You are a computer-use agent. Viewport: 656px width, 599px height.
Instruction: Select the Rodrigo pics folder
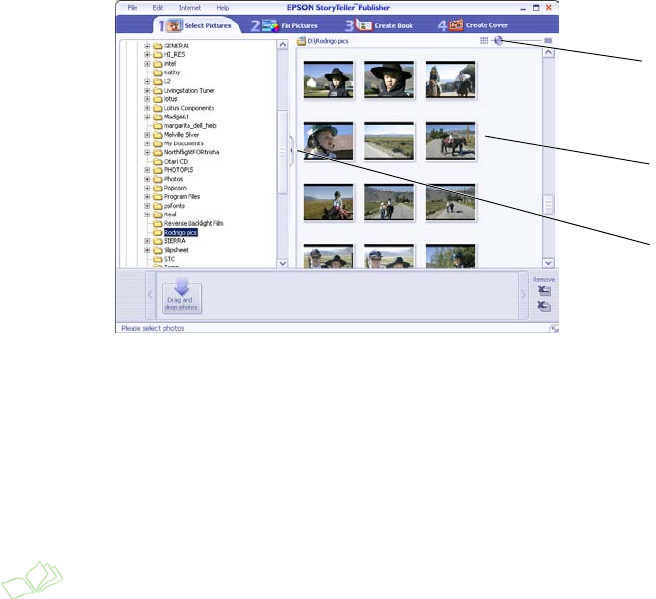click(x=180, y=232)
